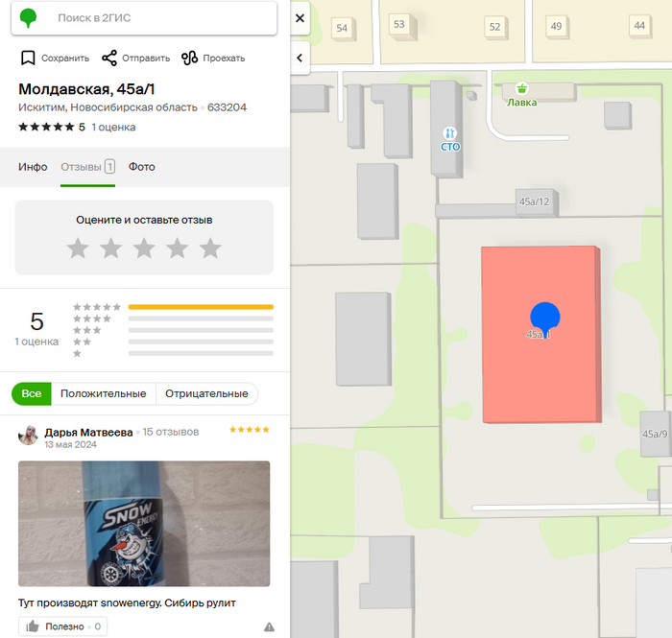Select building 44 on map
Image resolution: width=672 pixels, height=638 pixels.
tap(639, 26)
